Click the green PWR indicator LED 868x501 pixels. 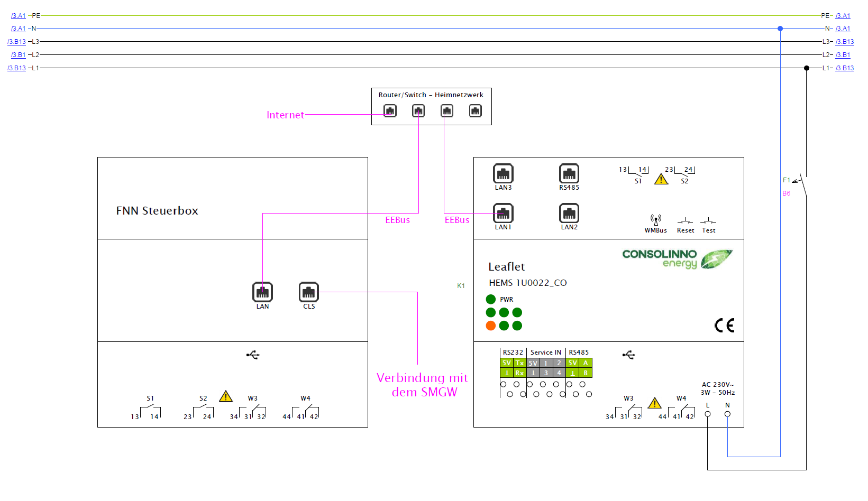491,299
